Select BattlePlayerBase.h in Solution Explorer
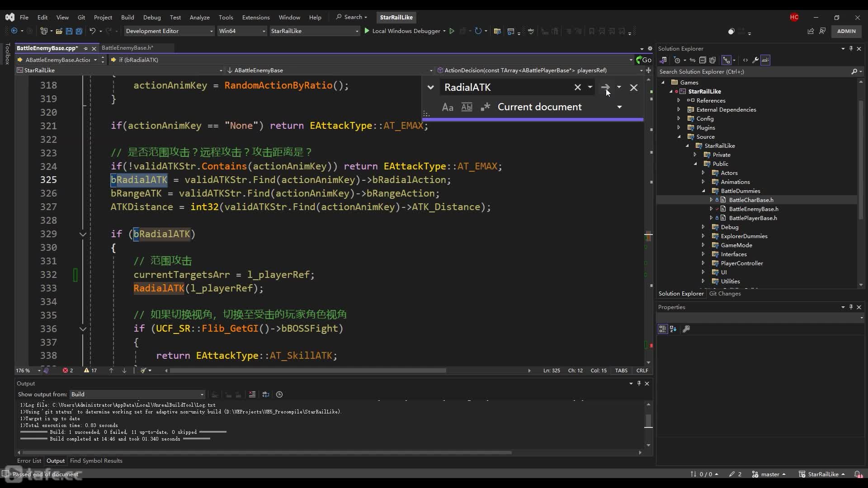Image resolution: width=868 pixels, height=488 pixels. pos(753,218)
